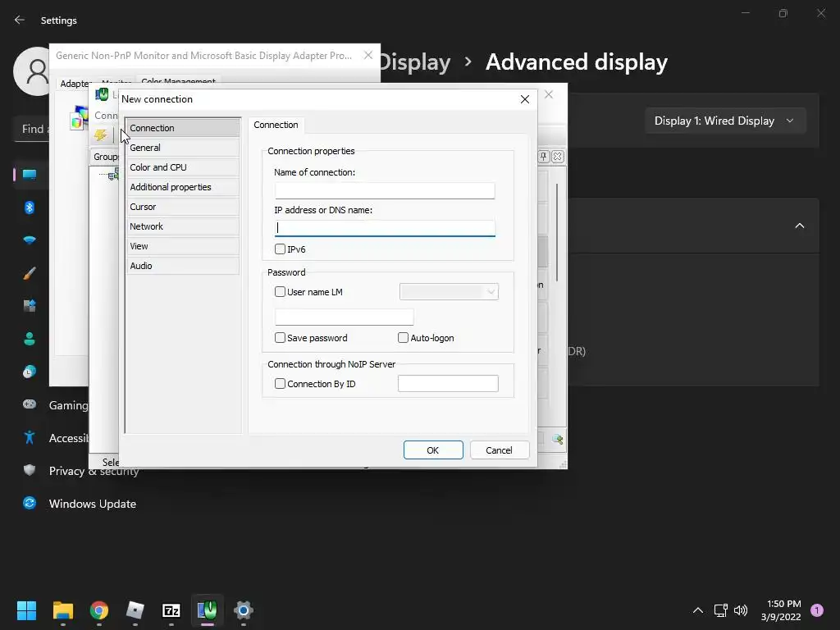
Task: Click the Color Management tab behind dialog
Action: pyautogui.click(x=178, y=81)
